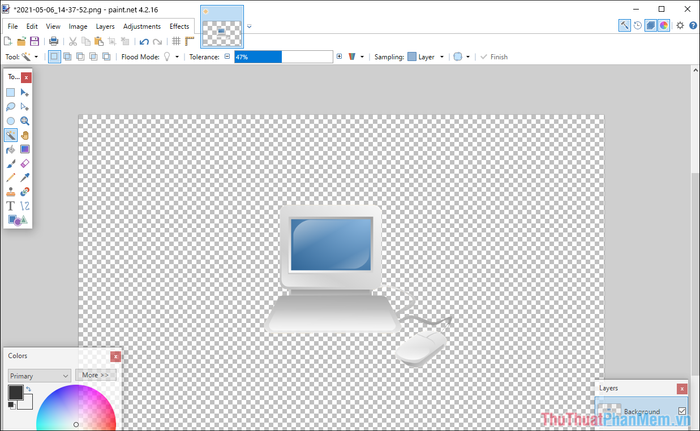
Task: Select the Clone Stamp tool
Action: pos(11,192)
